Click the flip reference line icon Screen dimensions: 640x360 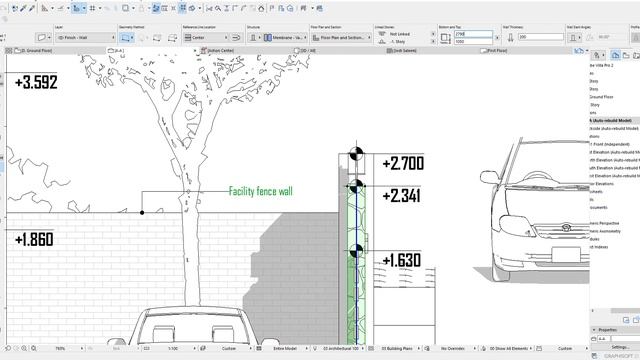click(x=236, y=38)
